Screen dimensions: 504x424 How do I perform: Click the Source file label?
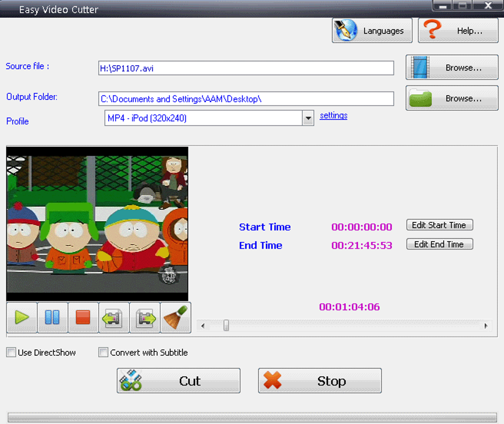point(27,66)
